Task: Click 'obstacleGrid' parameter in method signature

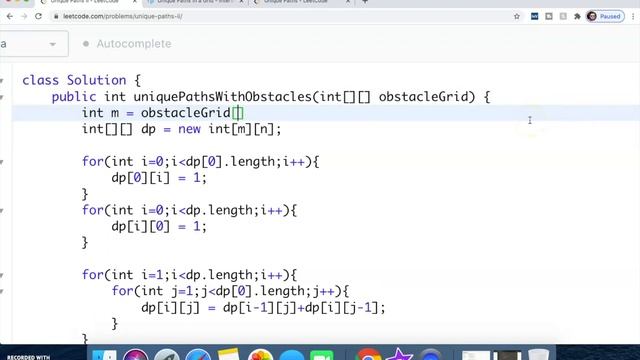Action: [423, 97]
